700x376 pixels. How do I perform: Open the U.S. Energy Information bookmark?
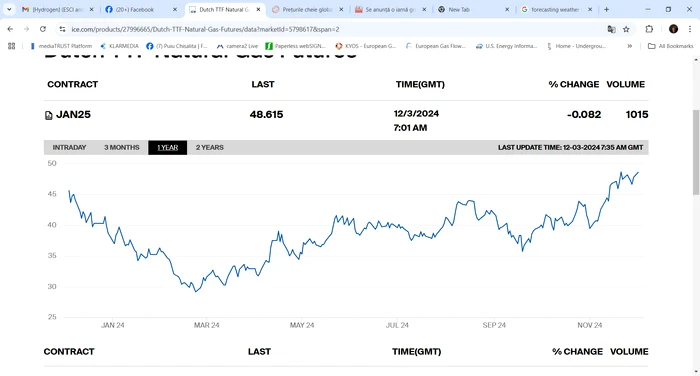[x=507, y=46]
